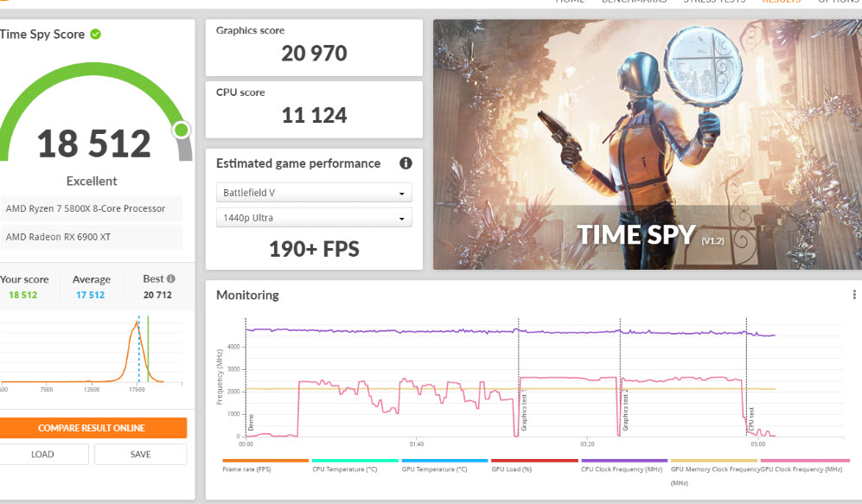Click the 190+ FPS estimate
The width and height of the screenshot is (862, 504).
(314, 249)
